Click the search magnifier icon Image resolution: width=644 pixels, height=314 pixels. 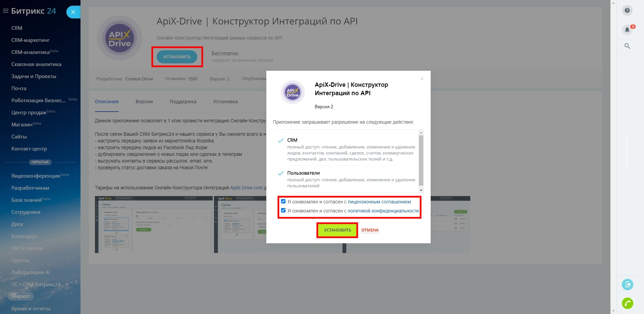[x=627, y=46]
